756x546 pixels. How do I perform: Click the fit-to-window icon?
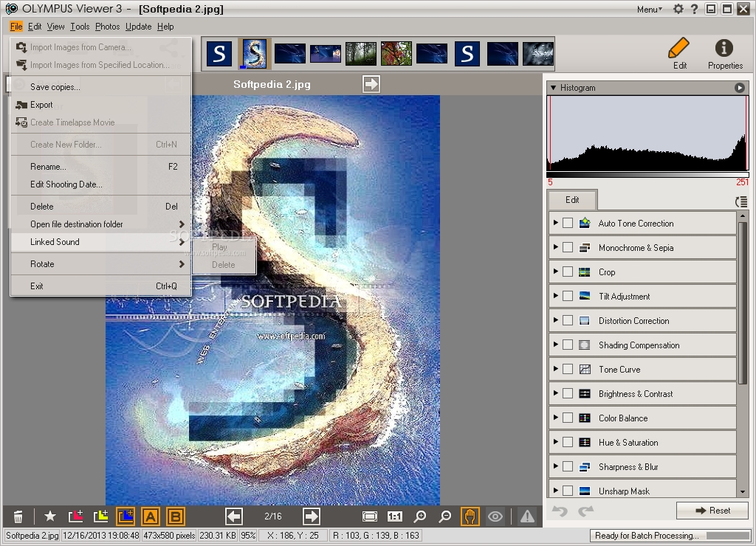[x=370, y=516]
